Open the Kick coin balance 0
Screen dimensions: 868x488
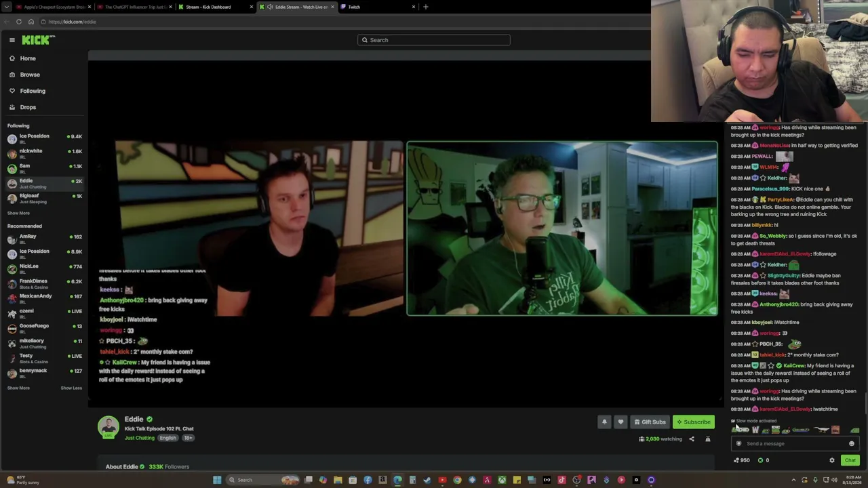764,460
